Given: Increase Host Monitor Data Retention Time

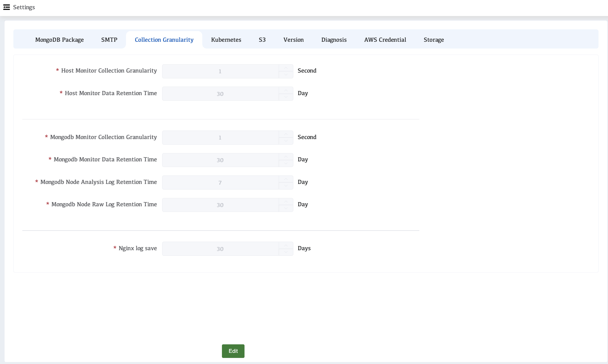Looking at the screenshot, I should 286,90.
